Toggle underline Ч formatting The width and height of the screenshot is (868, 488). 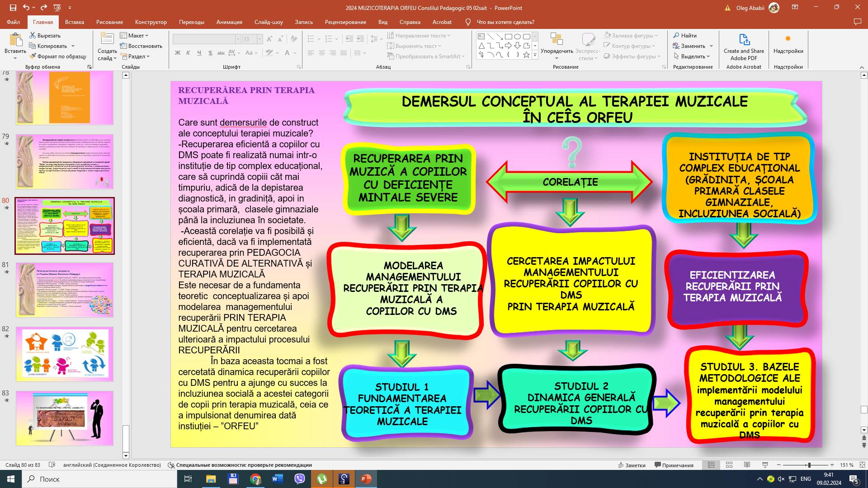pos(199,53)
